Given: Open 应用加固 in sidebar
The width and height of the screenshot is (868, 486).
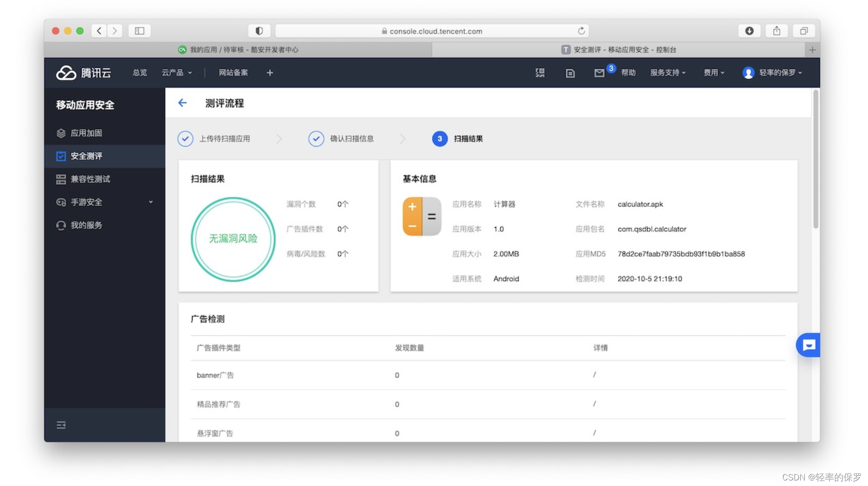Looking at the screenshot, I should coord(105,133).
